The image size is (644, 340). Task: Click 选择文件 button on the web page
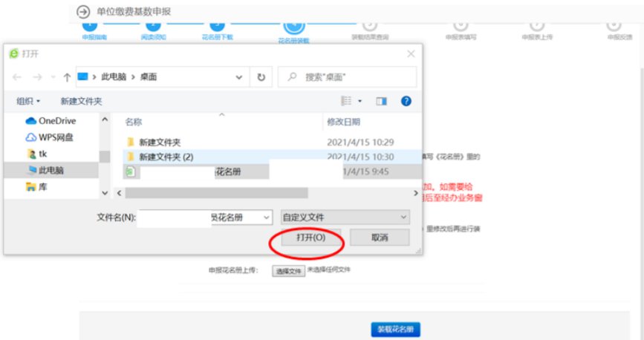288,271
